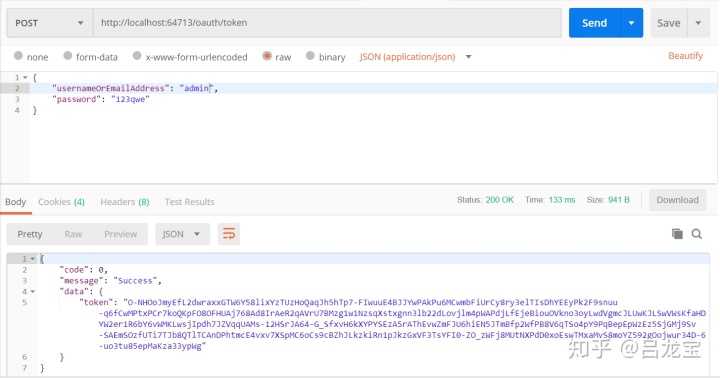This screenshot has height=378, width=720.
Task: Click the Status 200 OK text
Action: 485,200
